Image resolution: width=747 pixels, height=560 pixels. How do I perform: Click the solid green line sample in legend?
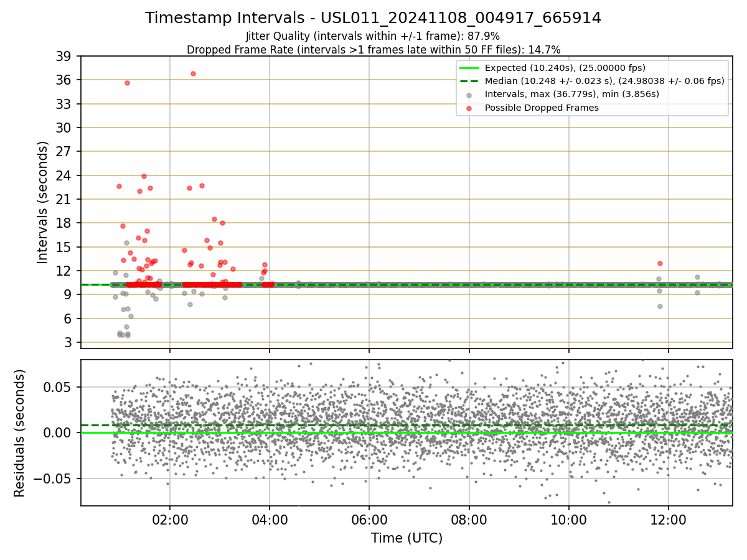(x=469, y=68)
